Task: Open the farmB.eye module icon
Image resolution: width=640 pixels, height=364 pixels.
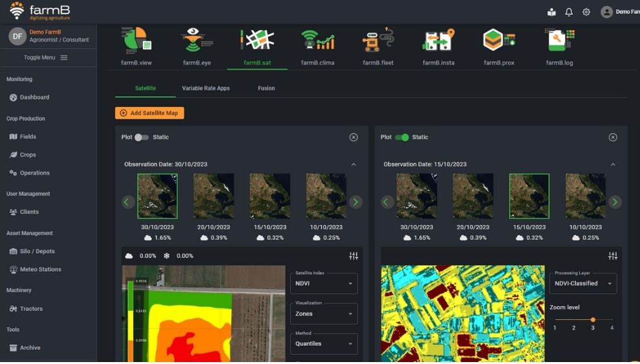Action: (197, 40)
